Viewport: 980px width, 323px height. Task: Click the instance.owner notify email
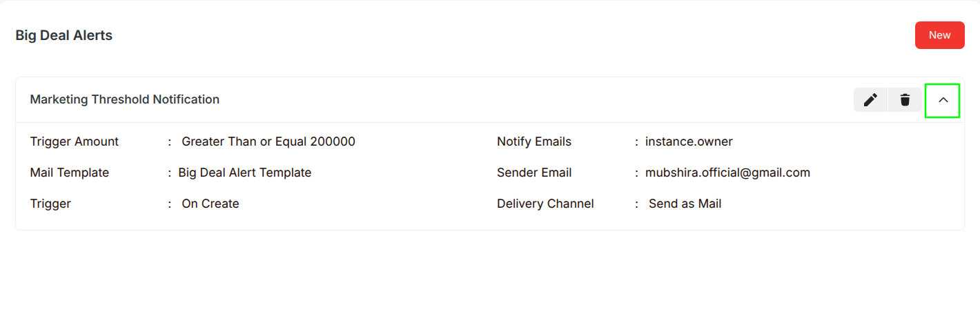689,141
